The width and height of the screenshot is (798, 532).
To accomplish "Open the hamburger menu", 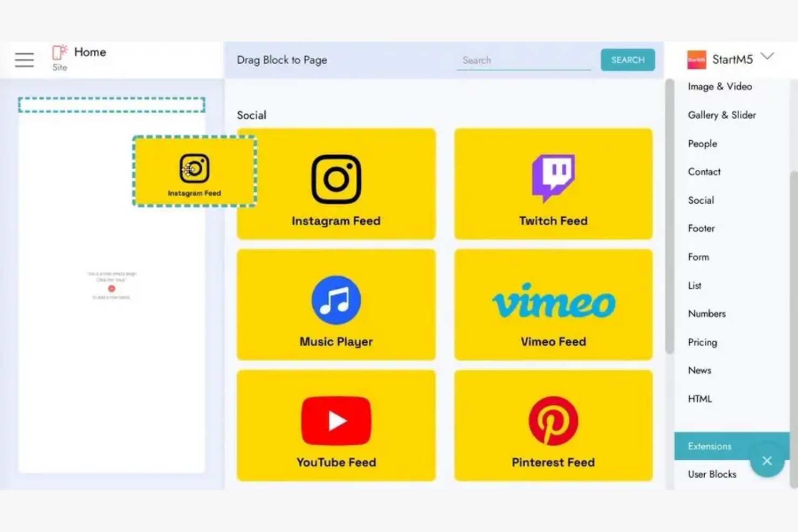I will pos(24,60).
